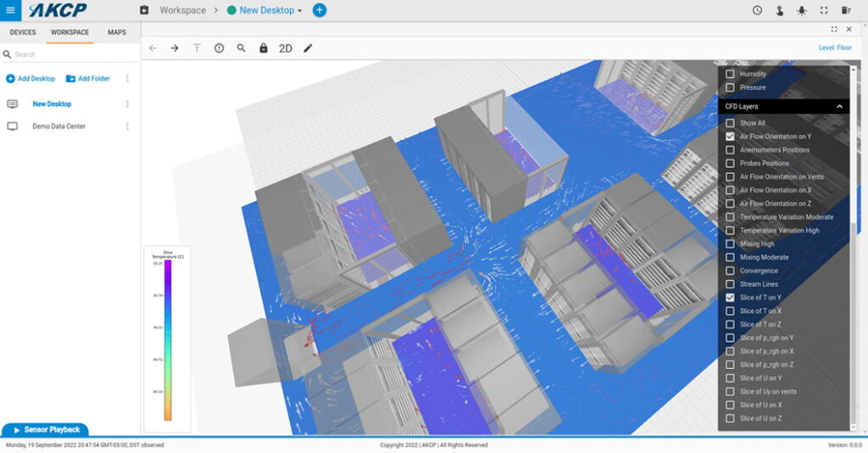Image resolution: width=868 pixels, height=453 pixels.
Task: Click the info circle icon in toolbar
Action: pyautogui.click(x=219, y=48)
